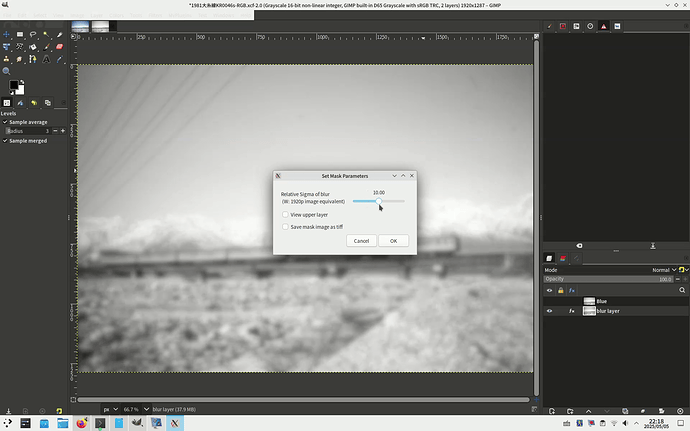Toggle visibility of blur layer
690x431 pixels.
549,311
